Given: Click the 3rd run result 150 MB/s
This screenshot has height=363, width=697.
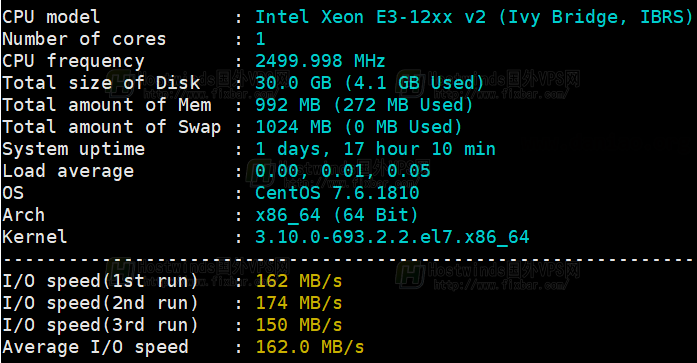Looking at the screenshot, I should click(299, 325).
